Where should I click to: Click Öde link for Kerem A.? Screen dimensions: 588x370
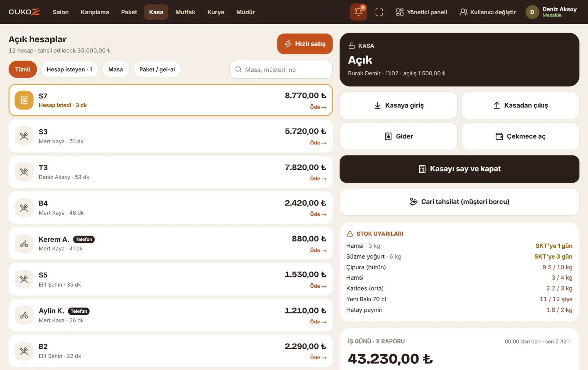pyautogui.click(x=318, y=250)
